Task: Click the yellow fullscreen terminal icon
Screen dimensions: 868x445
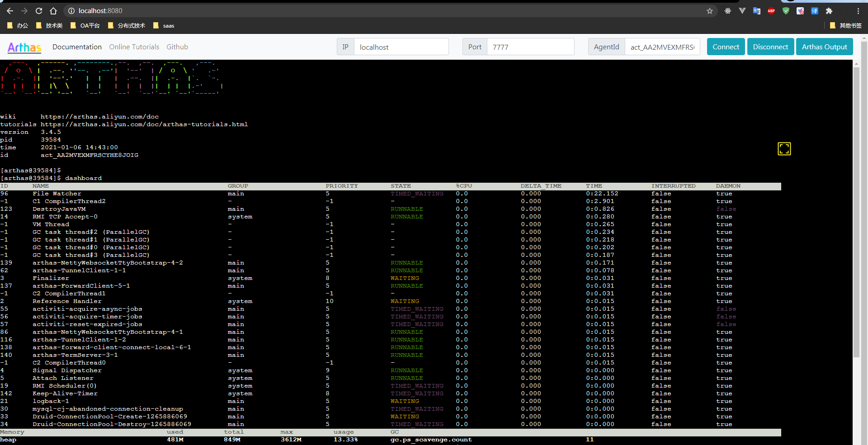Action: pyautogui.click(x=784, y=149)
